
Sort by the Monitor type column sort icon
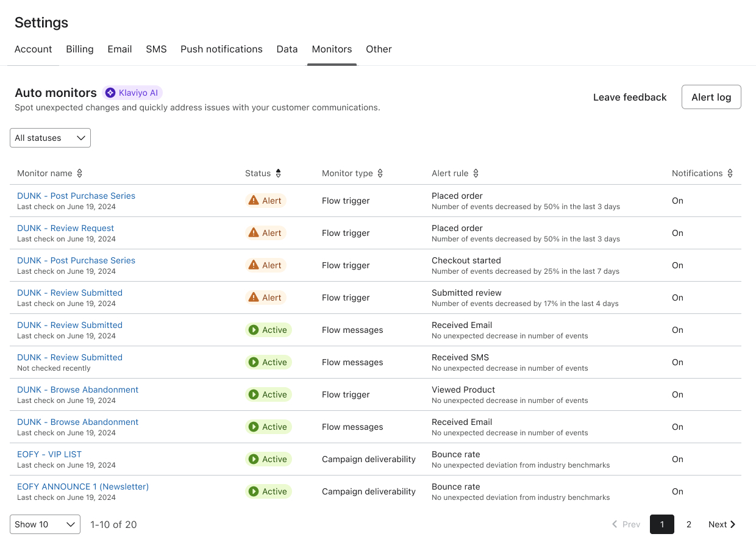coord(380,173)
